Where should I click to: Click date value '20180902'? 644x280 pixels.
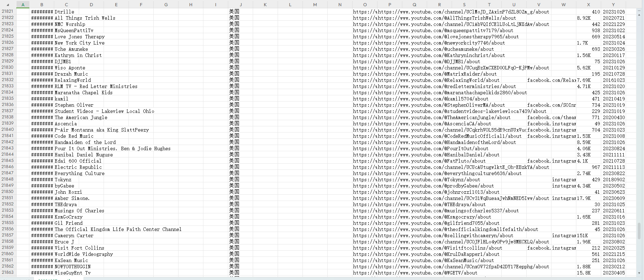click(x=614, y=180)
